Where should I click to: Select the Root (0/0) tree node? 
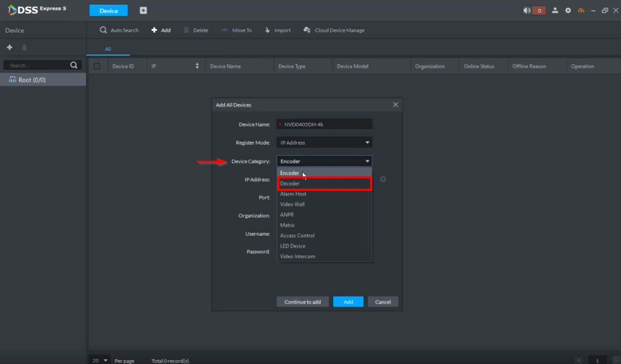[x=32, y=80]
